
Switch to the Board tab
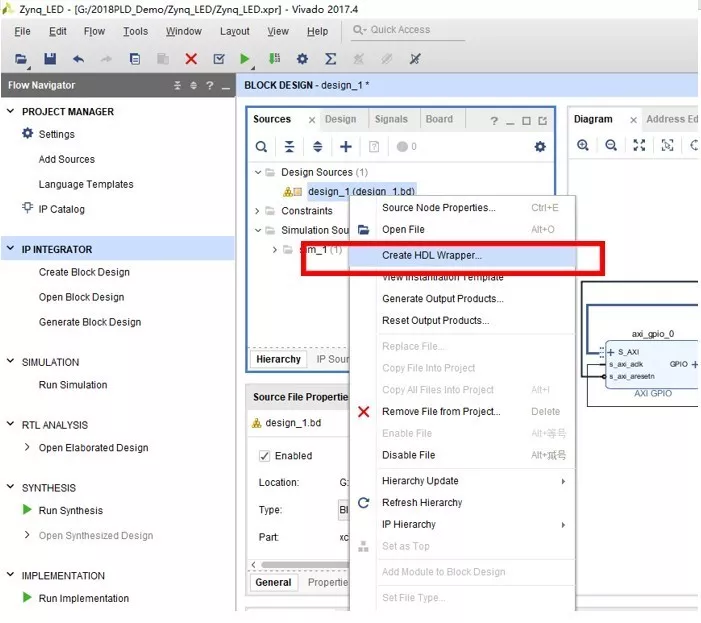[x=439, y=119]
